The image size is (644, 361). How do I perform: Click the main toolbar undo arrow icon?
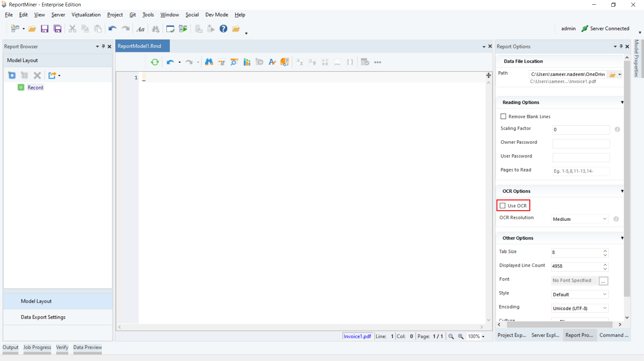pyautogui.click(x=112, y=29)
